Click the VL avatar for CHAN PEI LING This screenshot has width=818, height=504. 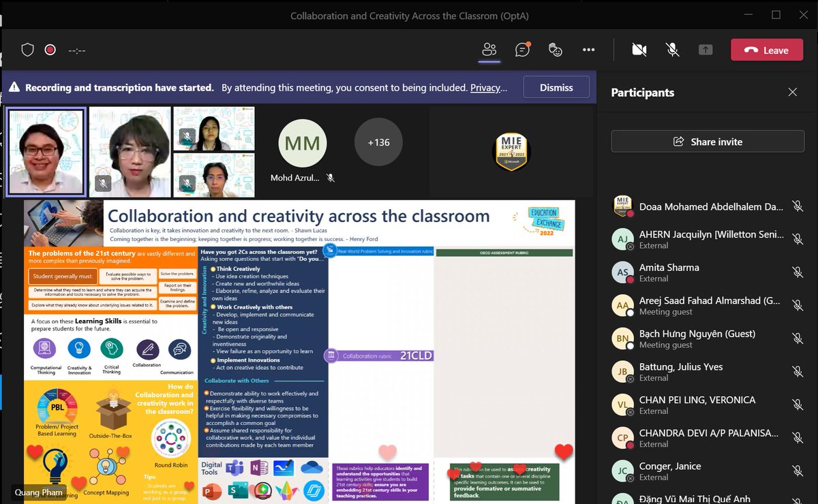tap(623, 405)
